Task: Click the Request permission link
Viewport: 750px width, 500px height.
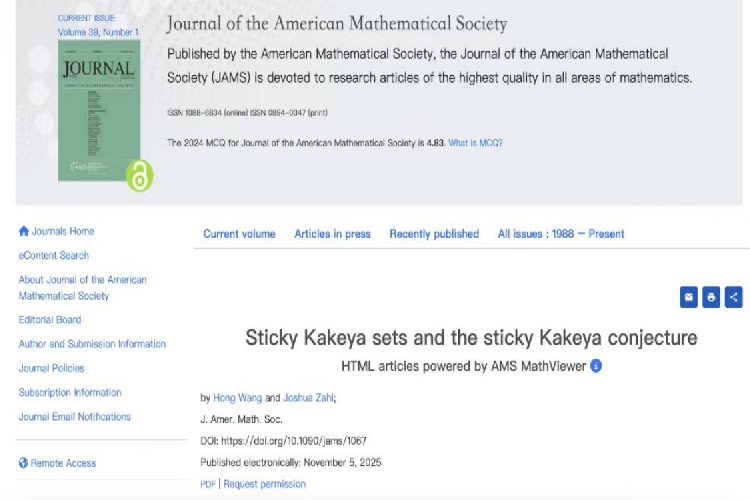Action: click(264, 484)
